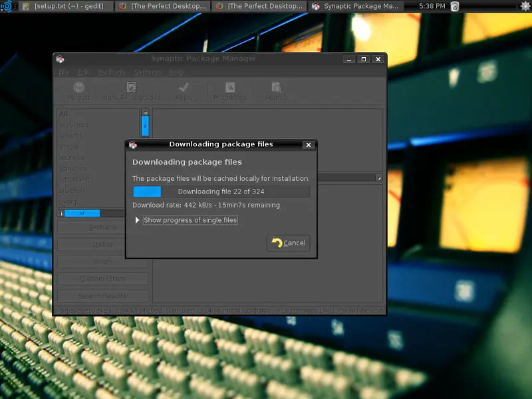Viewport: 532px width, 399px height.
Task: Switch to Synaptic Package Manager taskbar entry
Action: coord(356,6)
